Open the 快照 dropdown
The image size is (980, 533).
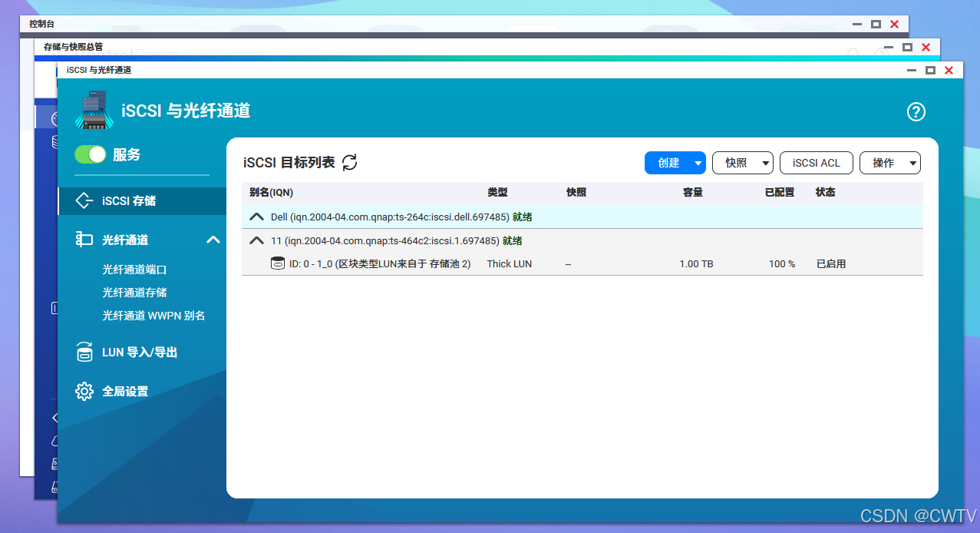[x=742, y=163]
